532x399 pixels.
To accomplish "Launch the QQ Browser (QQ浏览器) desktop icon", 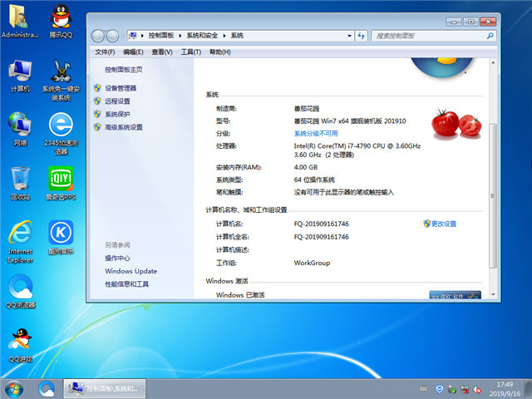I will click(x=20, y=292).
